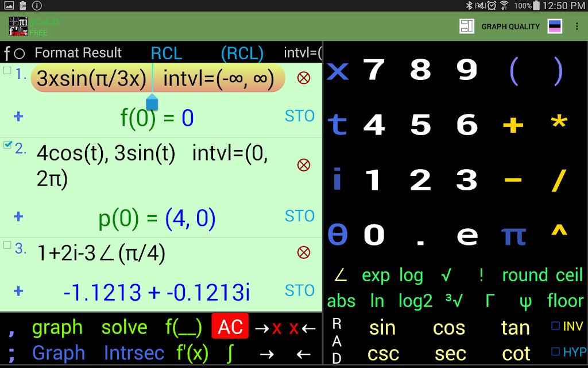The image size is (588, 368).
Task: Tap the green solve button
Action: (x=124, y=327)
